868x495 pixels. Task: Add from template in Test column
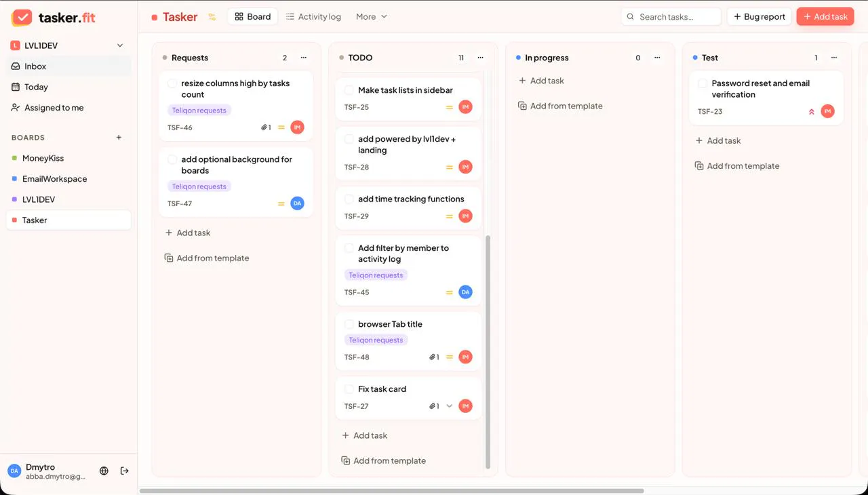point(737,166)
